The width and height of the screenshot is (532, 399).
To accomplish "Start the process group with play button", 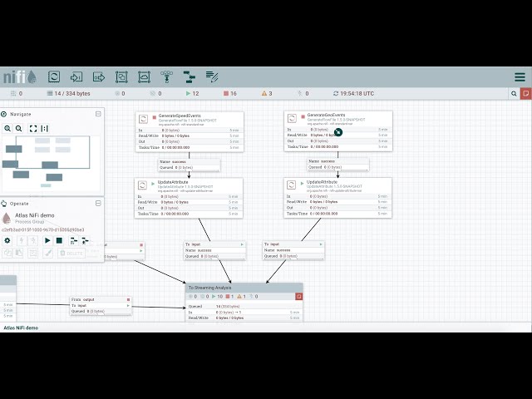I will pyautogui.click(x=47, y=240).
